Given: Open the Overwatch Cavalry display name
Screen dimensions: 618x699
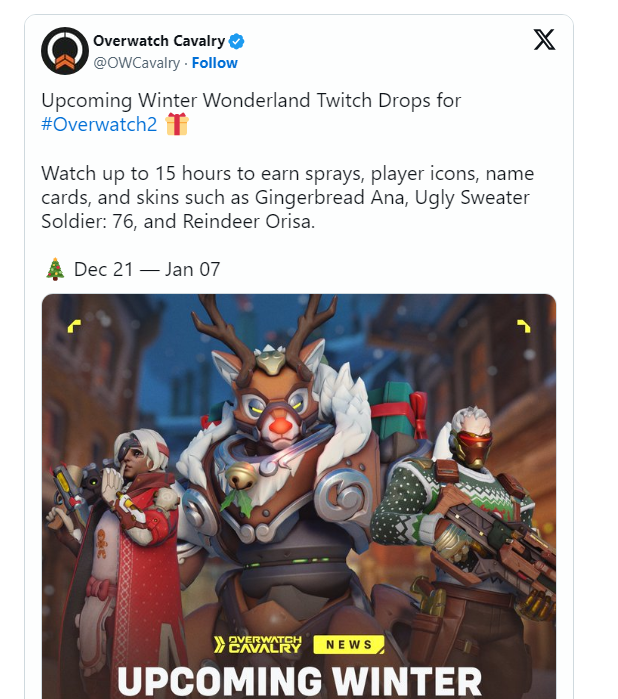Looking at the screenshot, I should click(159, 41).
